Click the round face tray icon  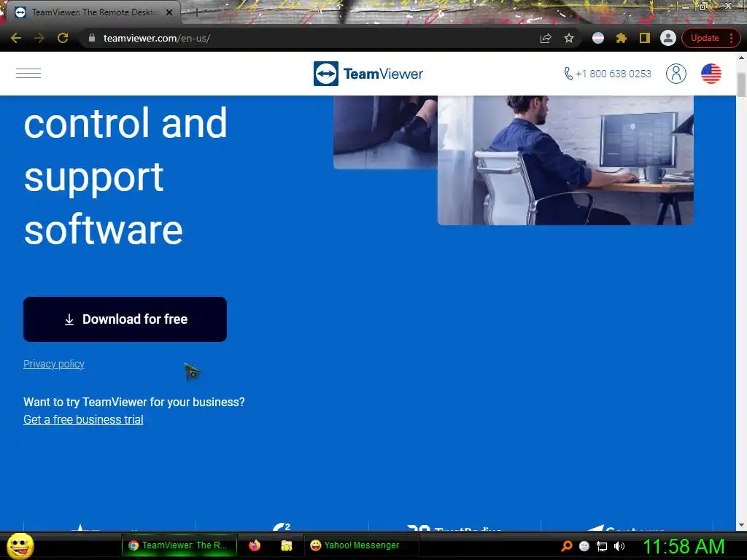coord(584,546)
